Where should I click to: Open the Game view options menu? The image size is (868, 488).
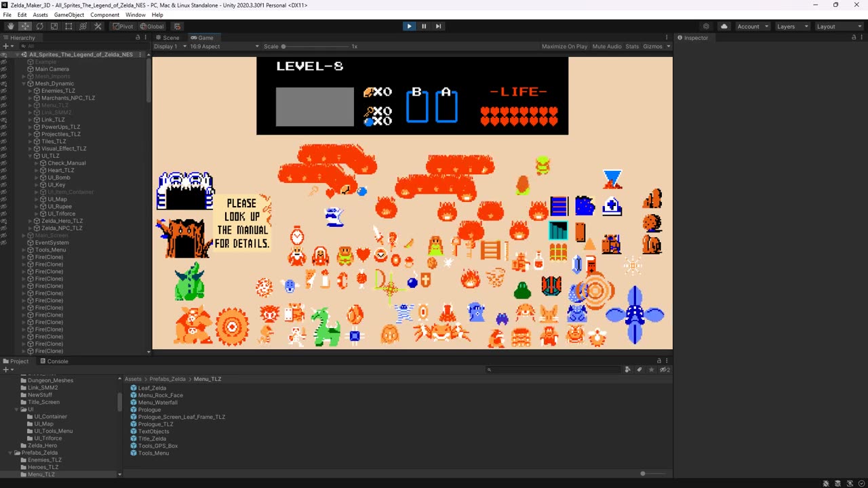click(668, 37)
